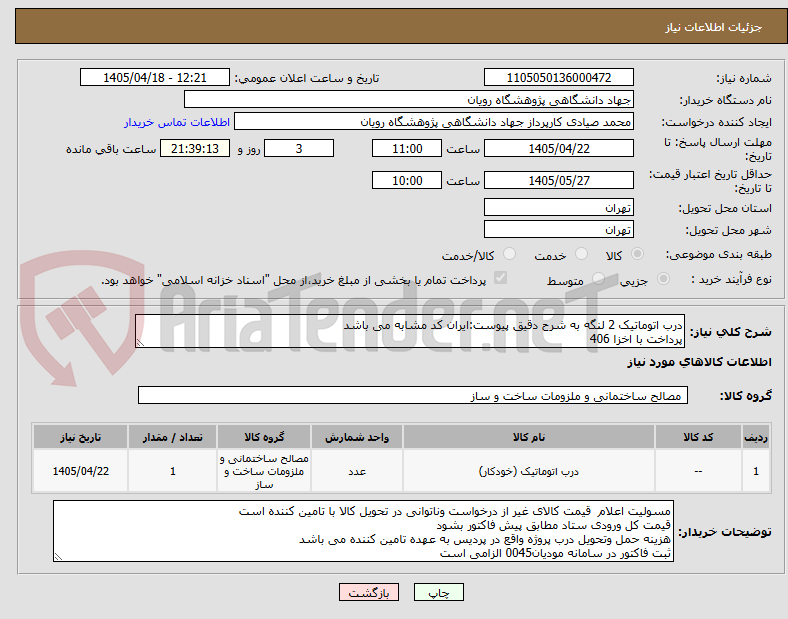This screenshot has height=619, width=788.
Task: Click the بازگشت back button
Action: tap(369, 593)
